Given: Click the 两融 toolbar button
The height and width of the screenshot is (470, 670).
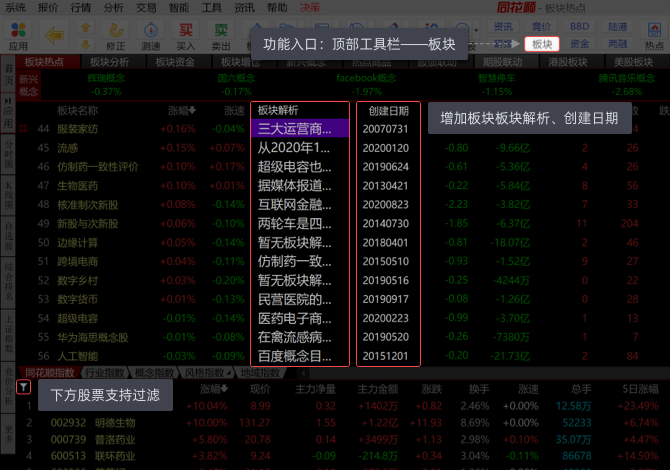Looking at the screenshot, I should point(618,44).
